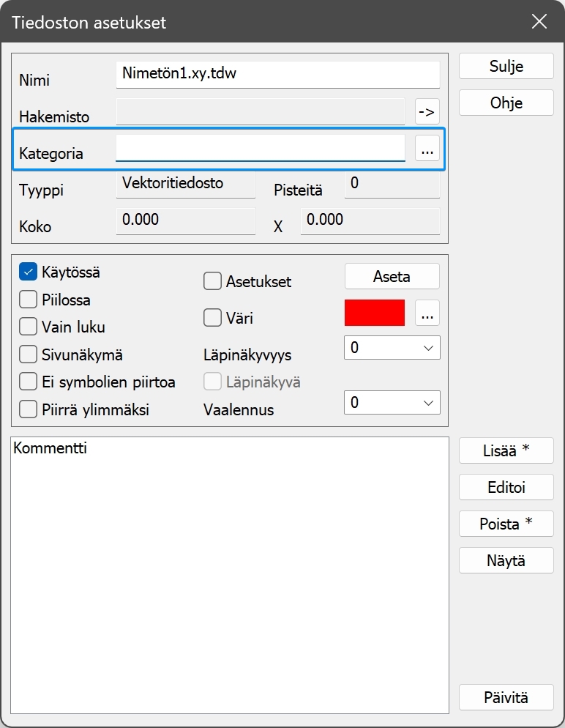Enable the Sivunäkymä checkbox
The height and width of the screenshot is (728, 565).
tap(28, 354)
